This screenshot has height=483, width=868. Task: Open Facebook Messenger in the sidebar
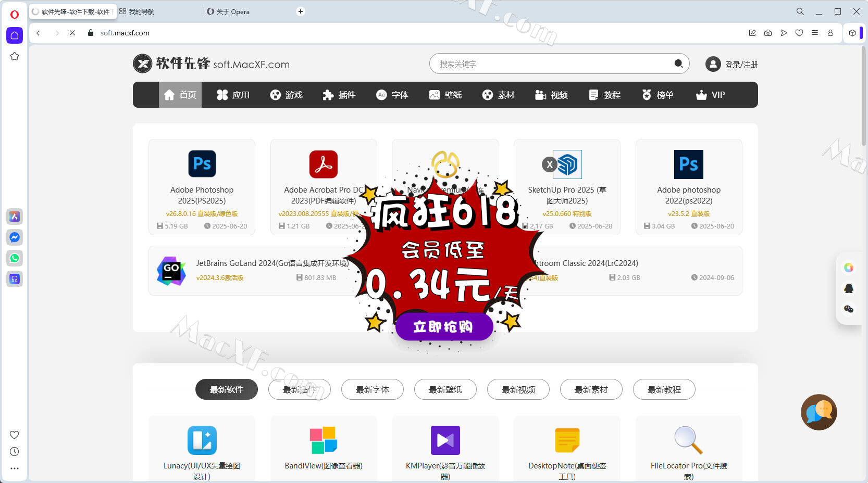[x=15, y=237]
